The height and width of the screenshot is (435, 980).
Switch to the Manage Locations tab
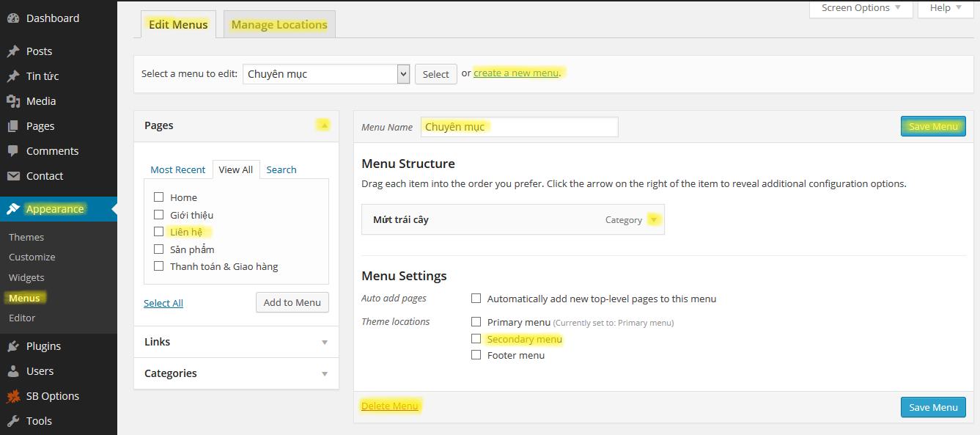pos(279,24)
